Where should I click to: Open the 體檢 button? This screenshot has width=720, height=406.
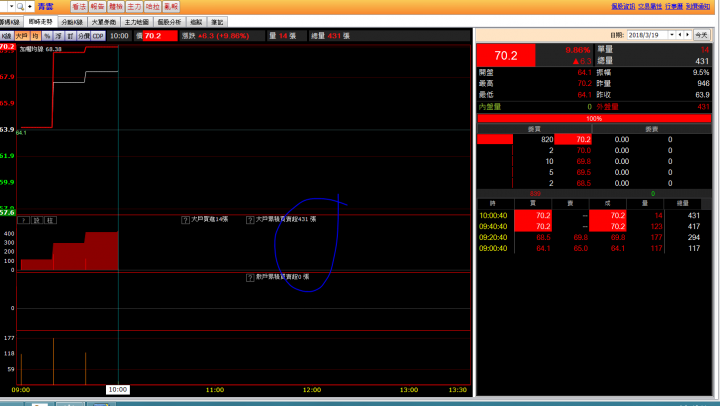[x=116, y=6]
